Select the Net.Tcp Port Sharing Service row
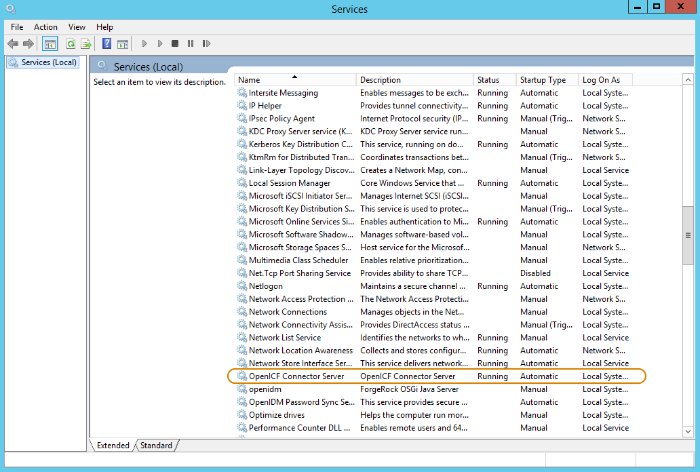700x472 pixels. [433, 273]
